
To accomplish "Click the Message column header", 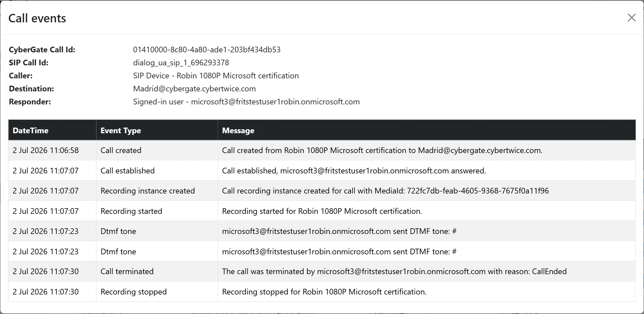I will [427, 130].
